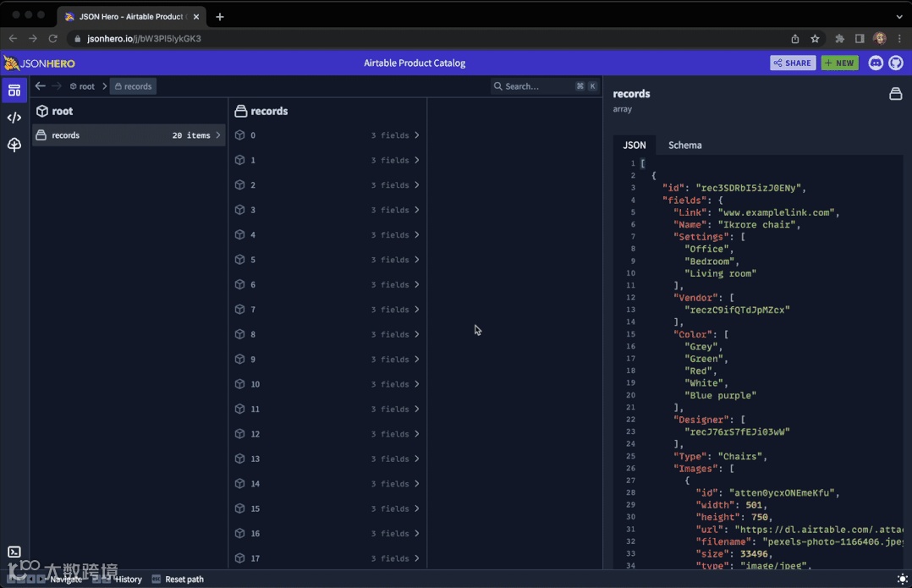Switch to the code editor view icon
Screen dimensions: 912x588
pyautogui.click(x=14, y=118)
